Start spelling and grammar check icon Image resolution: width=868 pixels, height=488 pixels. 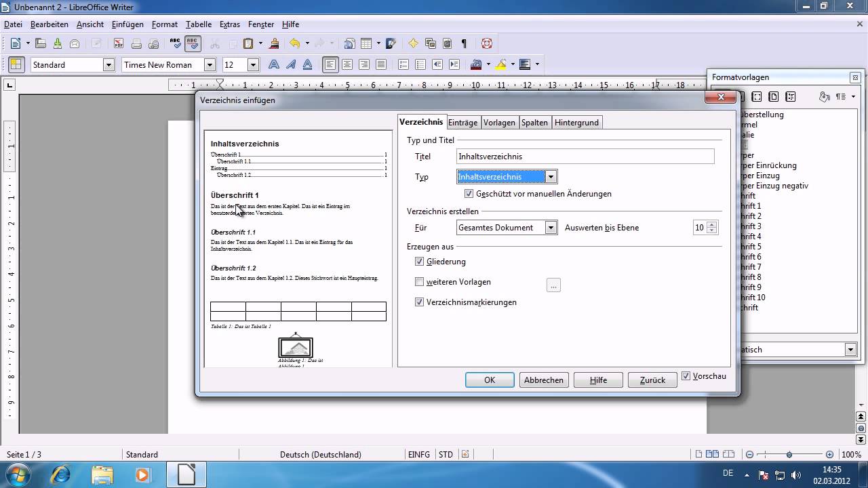tap(176, 43)
